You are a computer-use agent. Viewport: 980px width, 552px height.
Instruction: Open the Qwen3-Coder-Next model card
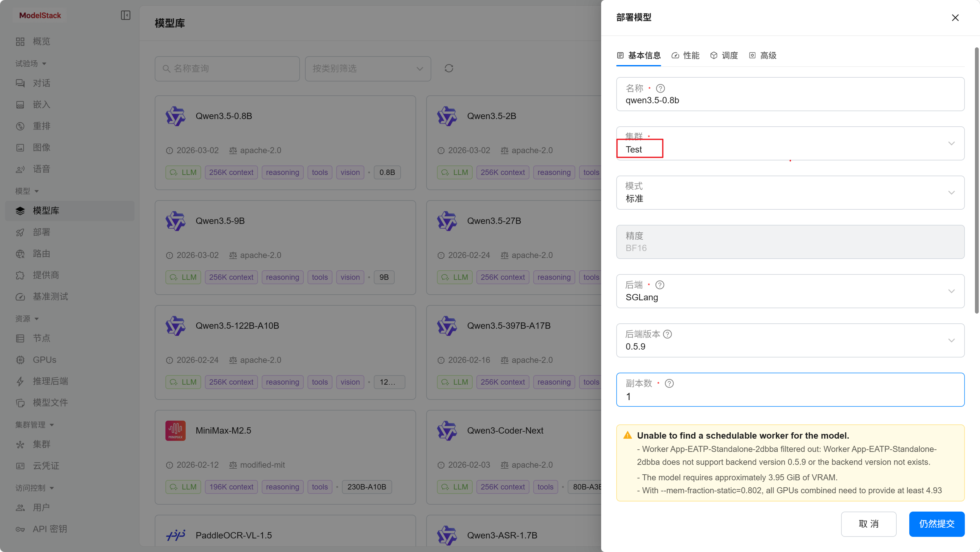[514, 457]
